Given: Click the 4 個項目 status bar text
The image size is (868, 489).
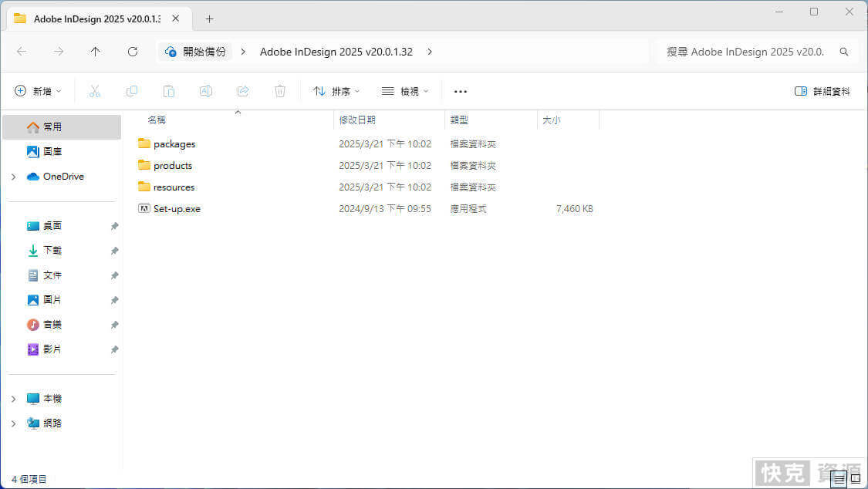Looking at the screenshot, I should [x=29, y=479].
